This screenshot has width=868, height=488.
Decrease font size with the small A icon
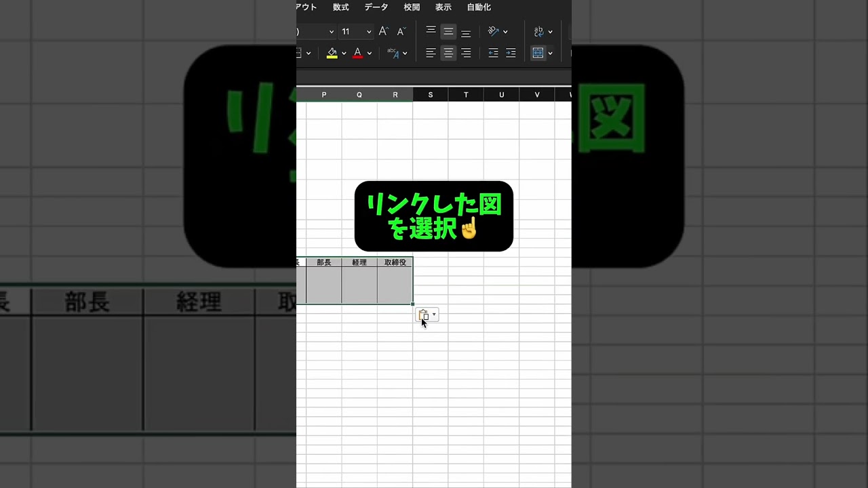pos(401,31)
